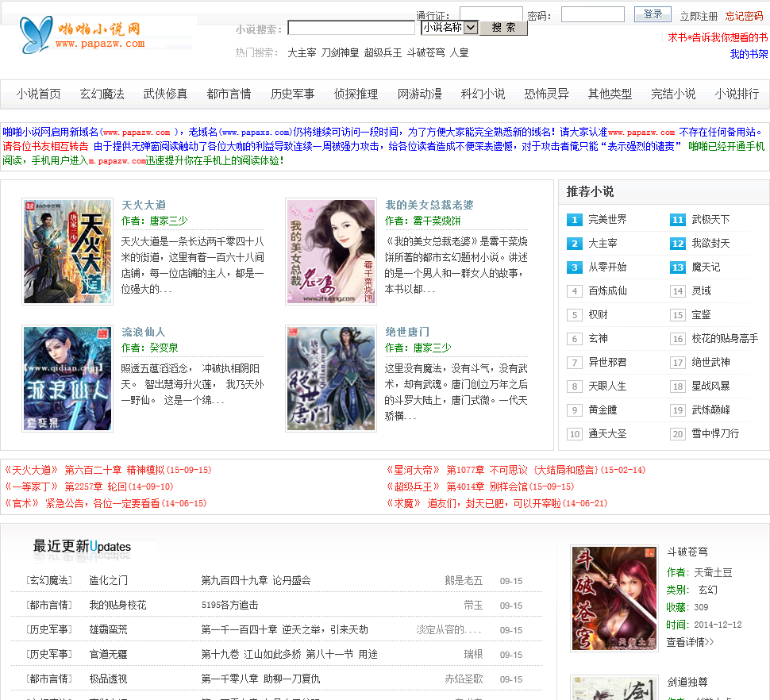Click the papazw.com butterfly site logo
The image size is (770, 700).
pyautogui.click(x=83, y=35)
